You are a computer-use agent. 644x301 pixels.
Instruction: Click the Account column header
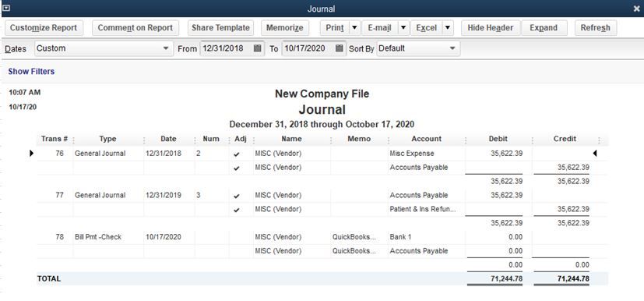pos(426,139)
